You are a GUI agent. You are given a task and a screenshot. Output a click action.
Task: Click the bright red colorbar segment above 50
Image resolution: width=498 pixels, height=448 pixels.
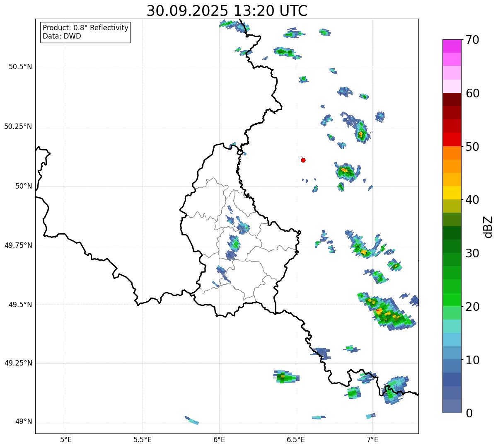pyautogui.click(x=452, y=140)
